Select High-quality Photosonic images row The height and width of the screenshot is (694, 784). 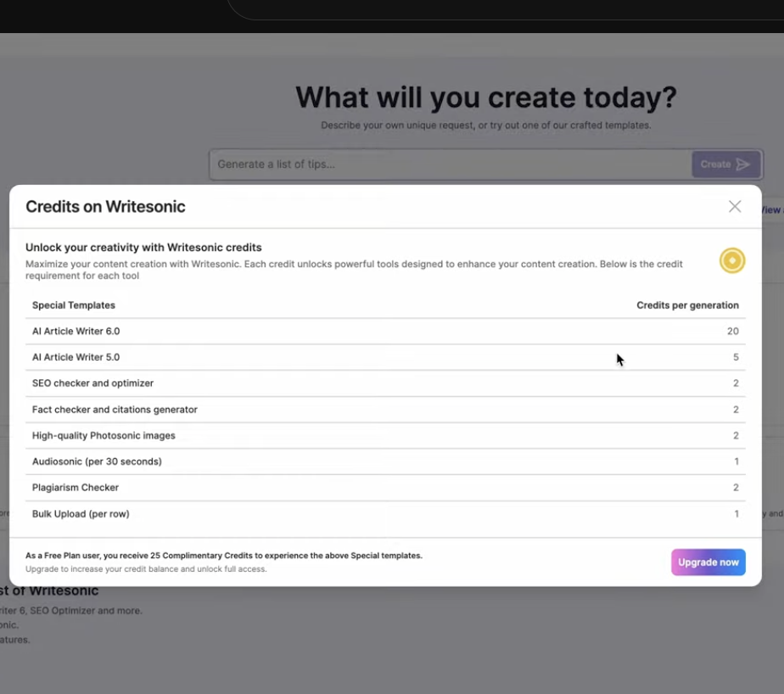(x=104, y=436)
